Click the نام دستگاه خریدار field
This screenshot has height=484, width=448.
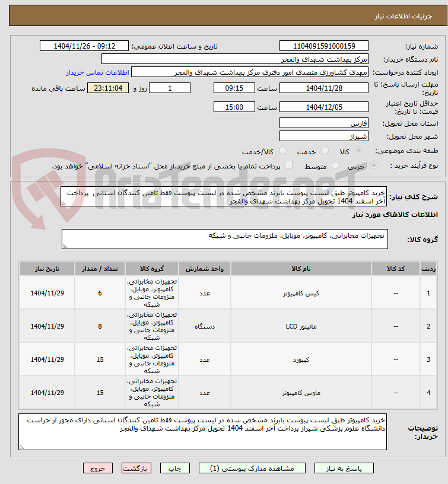click(x=235, y=59)
